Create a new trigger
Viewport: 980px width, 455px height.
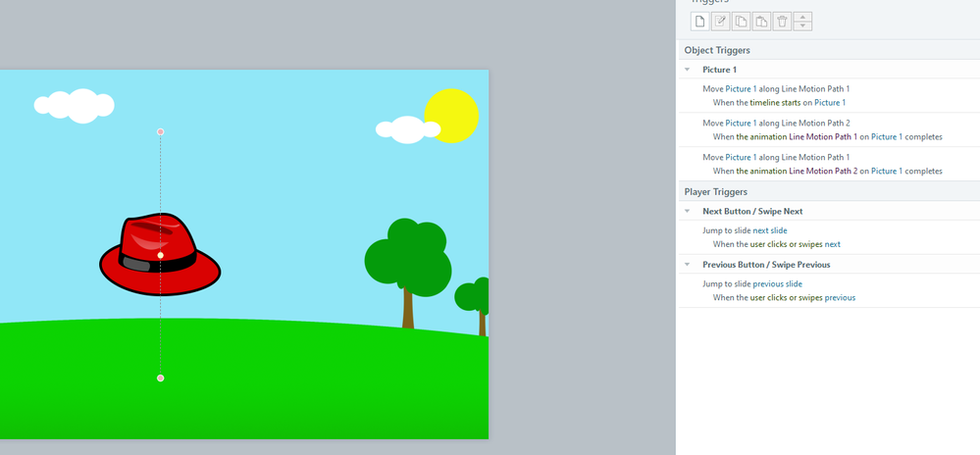pyautogui.click(x=699, y=22)
